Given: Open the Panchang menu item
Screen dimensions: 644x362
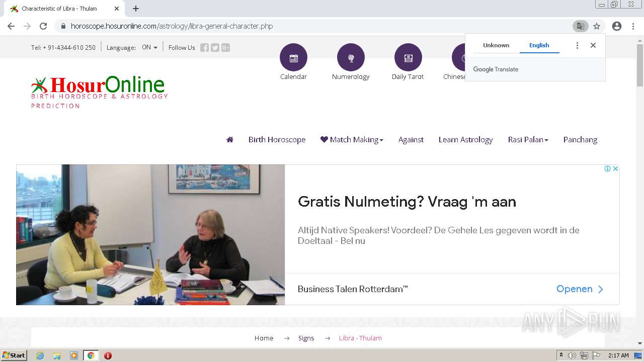Looking at the screenshot, I should pyautogui.click(x=580, y=140).
